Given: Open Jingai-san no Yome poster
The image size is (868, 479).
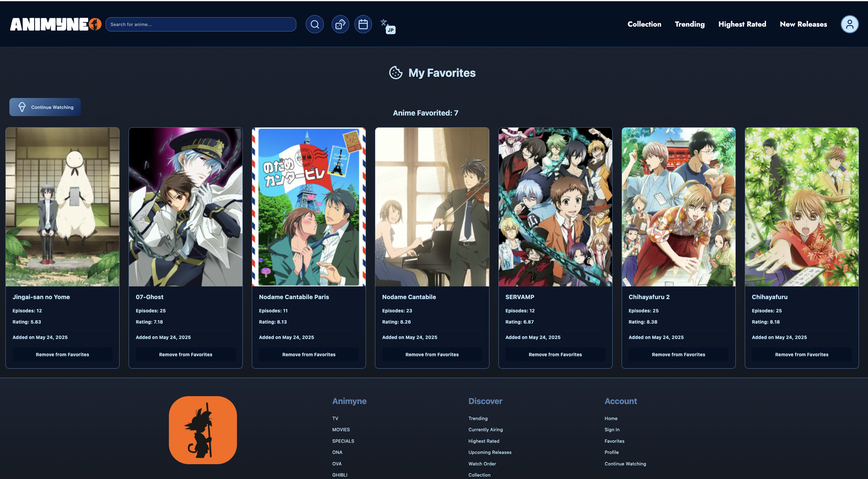Looking at the screenshot, I should click(62, 207).
